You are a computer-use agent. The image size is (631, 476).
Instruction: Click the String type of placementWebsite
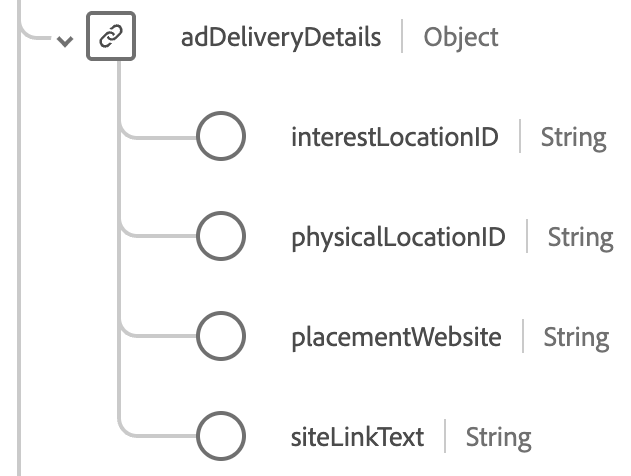[576, 337]
